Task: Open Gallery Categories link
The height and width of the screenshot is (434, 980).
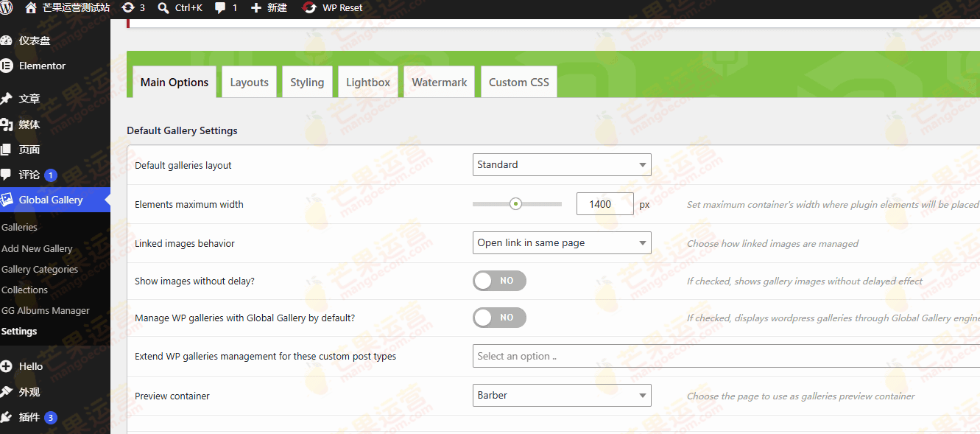Action: click(40, 269)
